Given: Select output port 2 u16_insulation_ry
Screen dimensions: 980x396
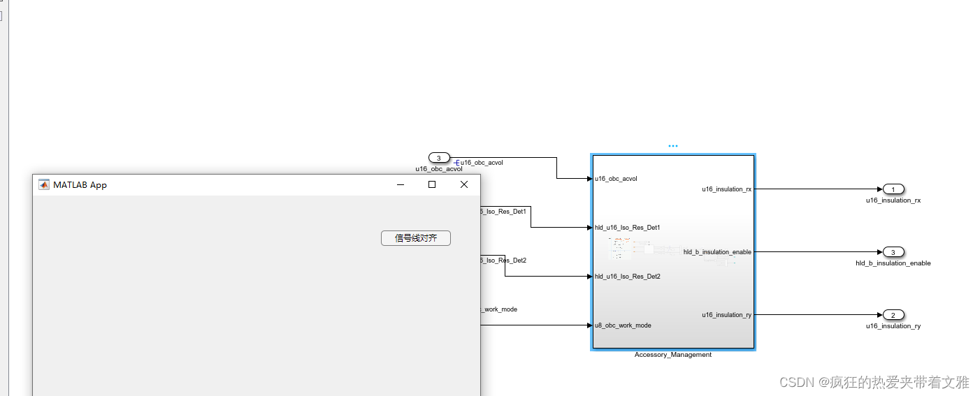Looking at the screenshot, I should (x=894, y=315).
